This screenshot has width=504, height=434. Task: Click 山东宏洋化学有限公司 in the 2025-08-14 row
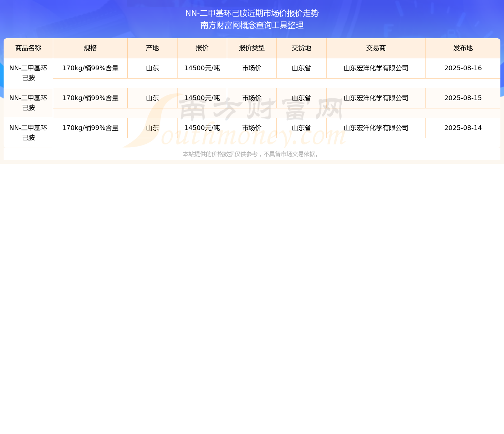376,128
